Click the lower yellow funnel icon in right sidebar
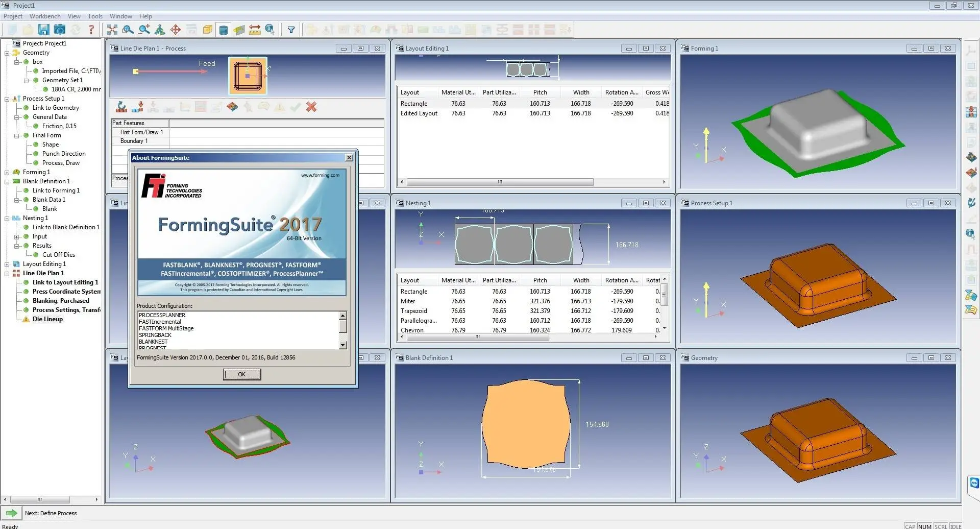The image size is (980, 529). [x=971, y=309]
